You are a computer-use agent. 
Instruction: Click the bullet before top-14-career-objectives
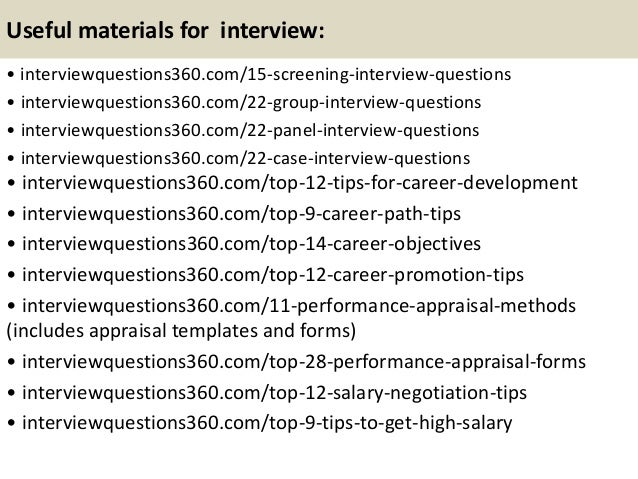click(x=10, y=244)
